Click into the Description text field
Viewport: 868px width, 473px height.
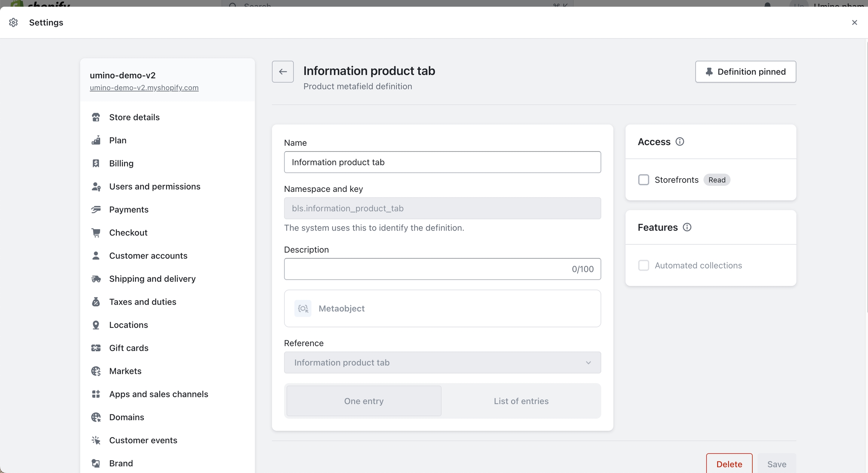(426, 269)
